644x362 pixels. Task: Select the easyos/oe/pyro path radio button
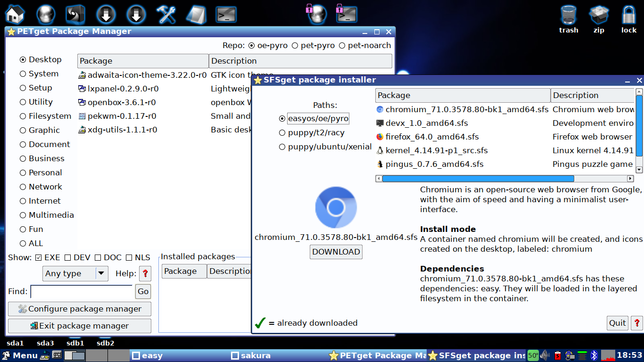(x=282, y=119)
